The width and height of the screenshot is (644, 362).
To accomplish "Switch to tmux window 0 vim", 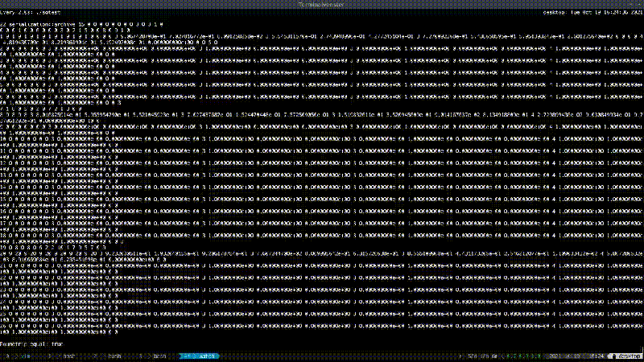I will (19, 356).
